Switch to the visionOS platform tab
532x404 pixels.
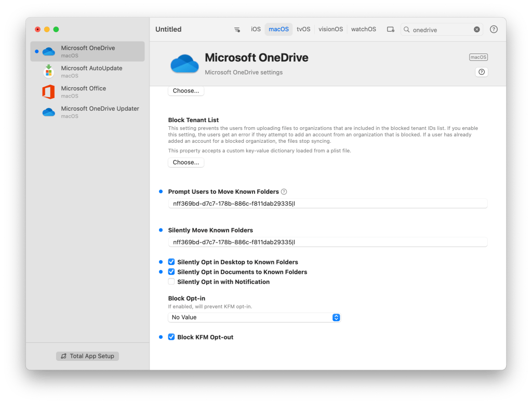(x=330, y=30)
